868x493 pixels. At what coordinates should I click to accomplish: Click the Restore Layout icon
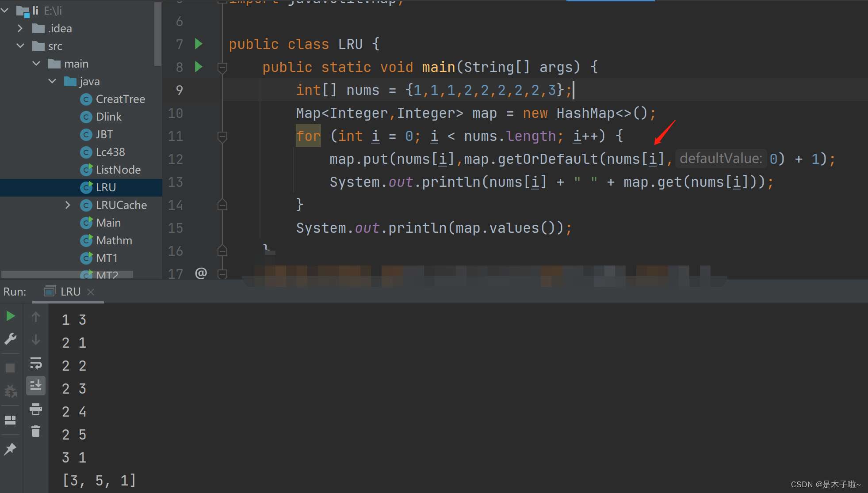11,420
